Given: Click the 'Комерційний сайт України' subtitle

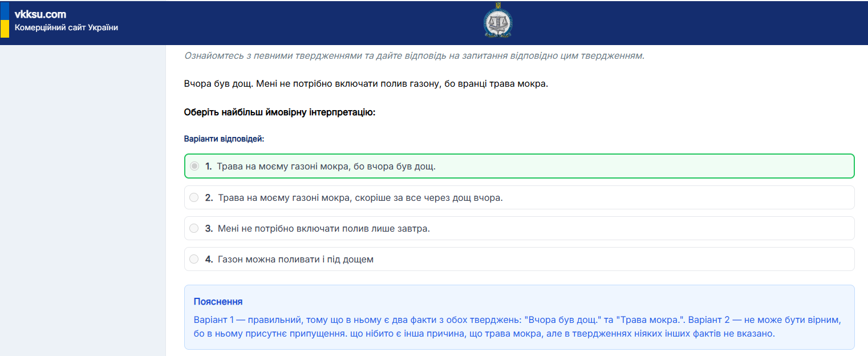Looking at the screenshot, I should [66, 27].
